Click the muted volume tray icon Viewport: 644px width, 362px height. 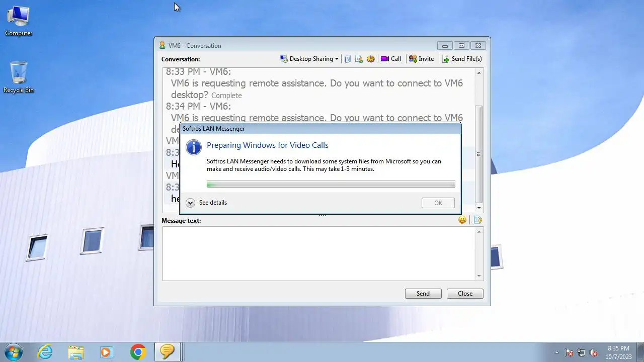(594, 352)
